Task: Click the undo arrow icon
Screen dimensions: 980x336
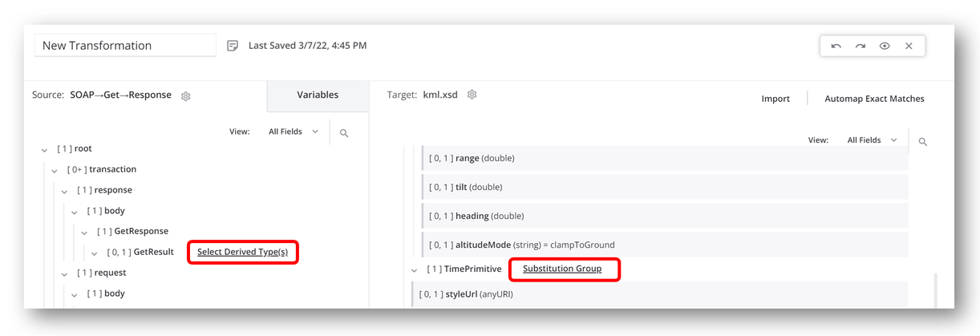Action: (x=836, y=47)
